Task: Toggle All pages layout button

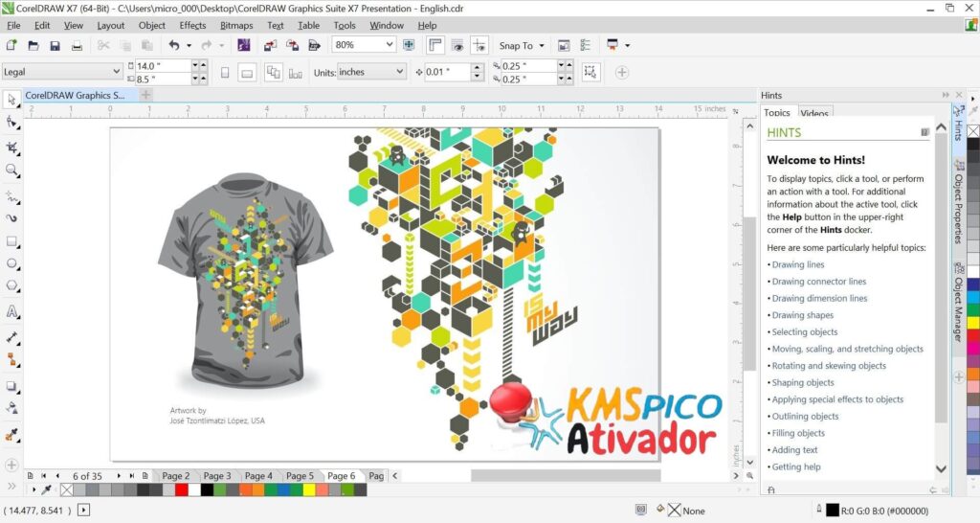Action: 273,73
